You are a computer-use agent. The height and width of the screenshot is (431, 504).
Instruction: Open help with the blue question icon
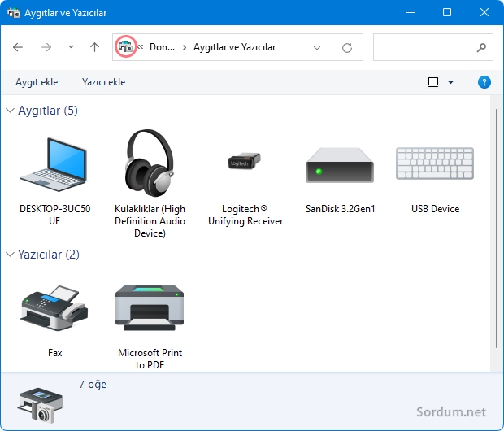pos(484,82)
